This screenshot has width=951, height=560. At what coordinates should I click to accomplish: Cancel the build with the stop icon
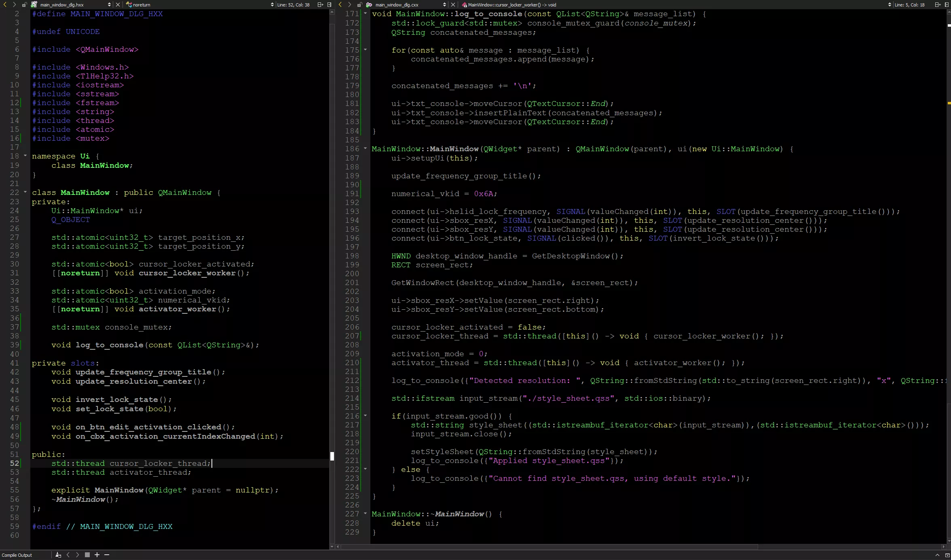click(87, 555)
